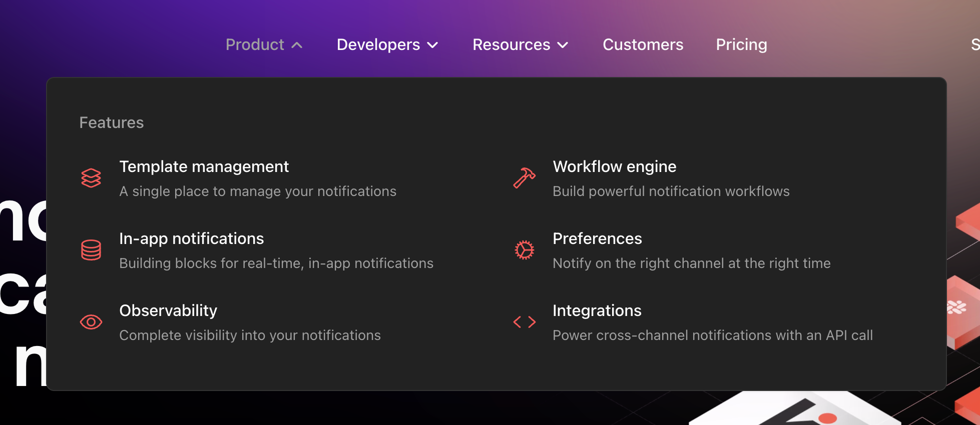Click the Observability feature heading

point(168,310)
